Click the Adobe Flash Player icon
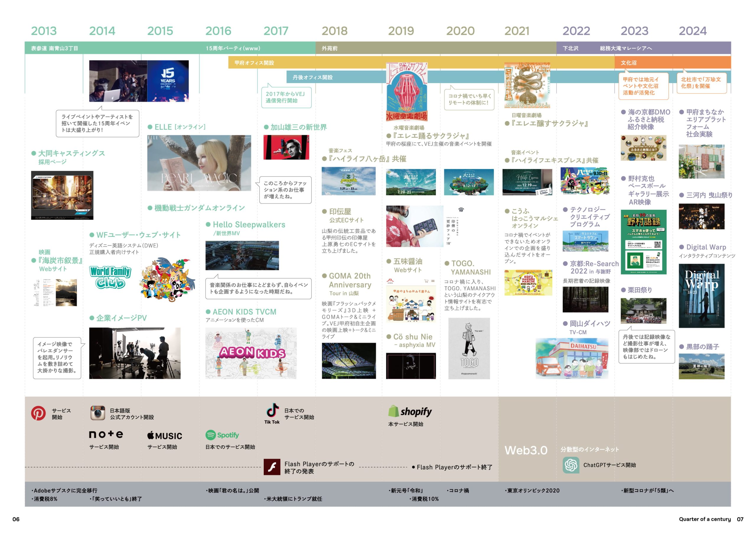The image size is (756, 534). (x=272, y=467)
